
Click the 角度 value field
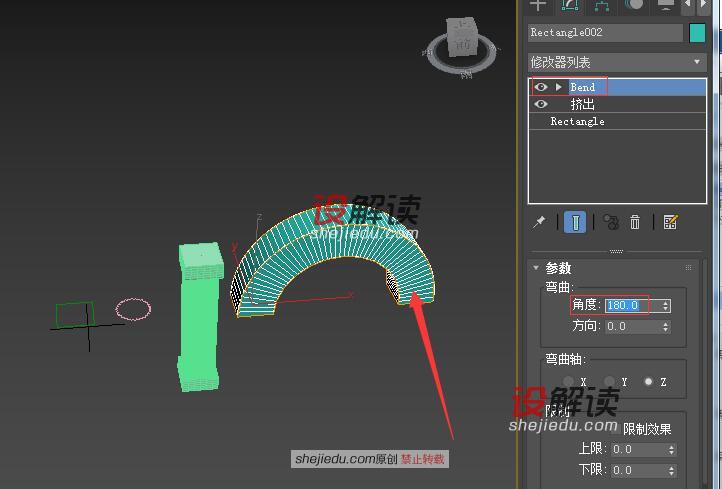630,305
